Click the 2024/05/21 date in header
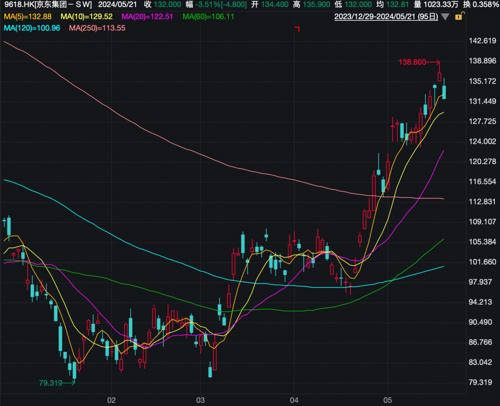The width and height of the screenshot is (500, 406). (118, 5)
